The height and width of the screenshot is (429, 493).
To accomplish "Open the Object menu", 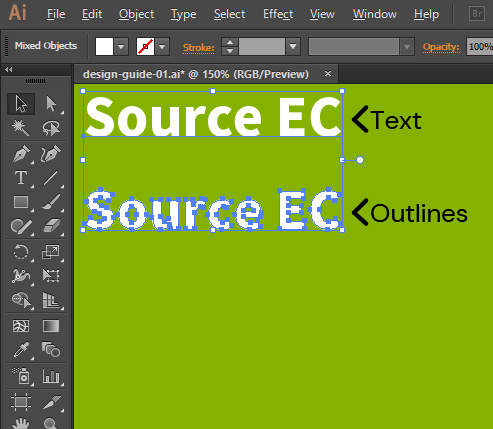I will click(x=136, y=14).
